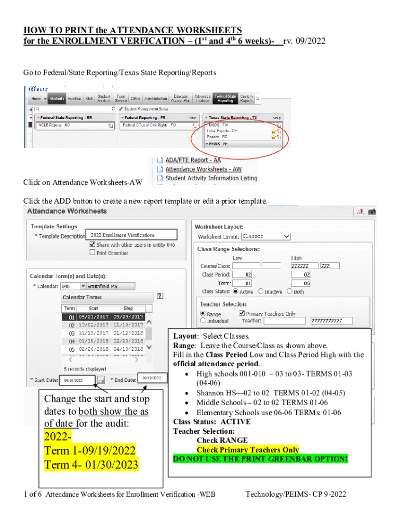Screen dimensions: 400x532
Task: Open the Start Date calendar picker icon
Action: coord(101,380)
